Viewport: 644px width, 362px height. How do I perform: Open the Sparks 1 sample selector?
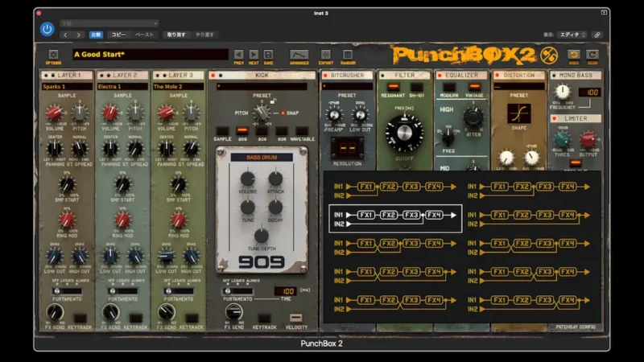67,87
